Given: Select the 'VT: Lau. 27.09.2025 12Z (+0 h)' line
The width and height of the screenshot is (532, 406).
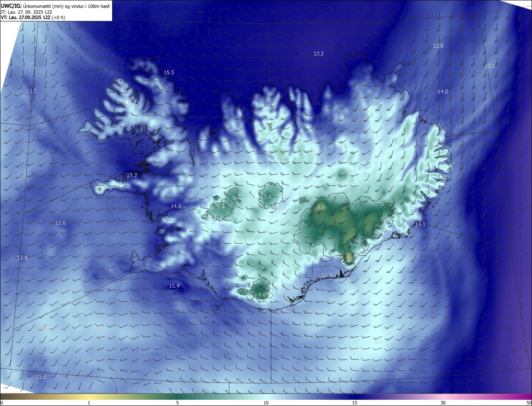Looking at the screenshot, I should [x=33, y=17].
